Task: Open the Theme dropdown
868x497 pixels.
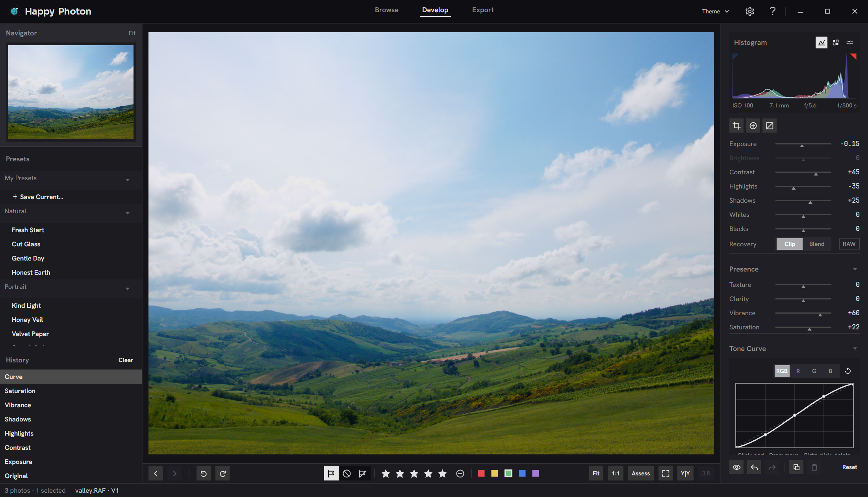Action: point(715,11)
